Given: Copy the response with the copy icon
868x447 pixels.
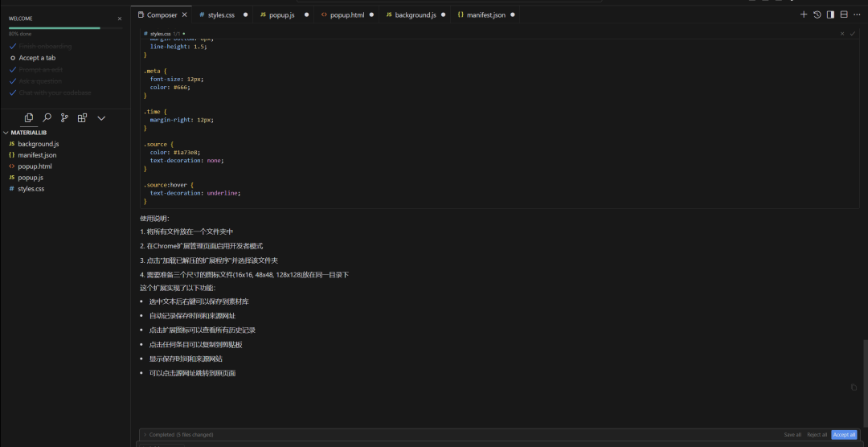Looking at the screenshot, I should point(854,388).
